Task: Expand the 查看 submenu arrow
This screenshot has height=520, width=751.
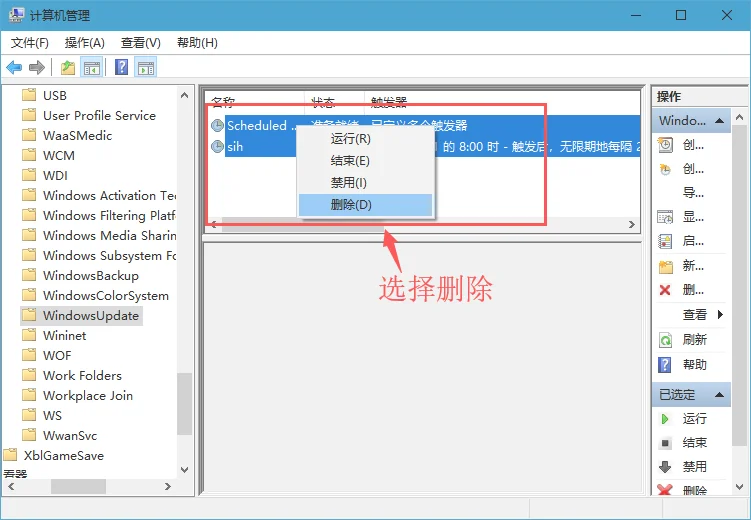Action: coord(720,315)
